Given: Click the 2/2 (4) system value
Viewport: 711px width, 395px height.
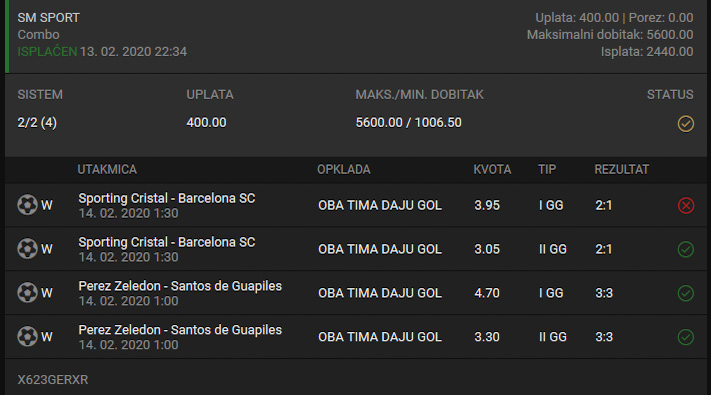Looking at the screenshot, I should pos(37,122).
